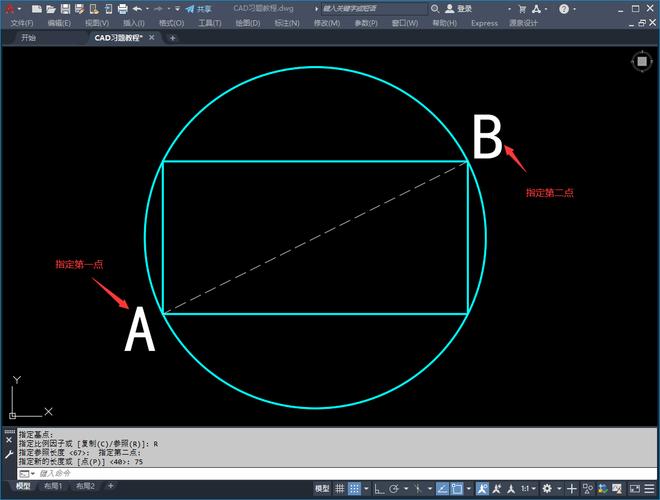
Task: Click the 模型 button in status bar
Action: [322, 489]
